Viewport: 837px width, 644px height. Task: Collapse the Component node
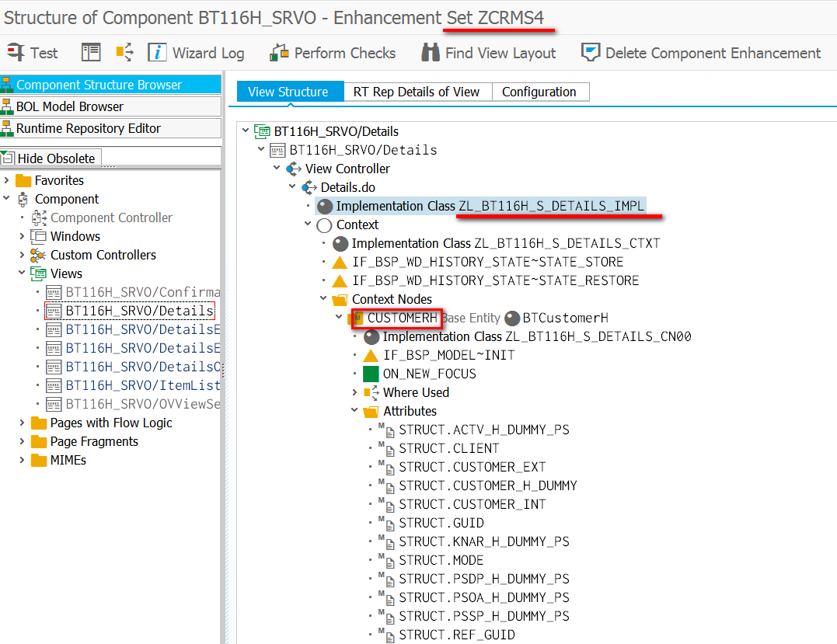pyautogui.click(x=6, y=198)
